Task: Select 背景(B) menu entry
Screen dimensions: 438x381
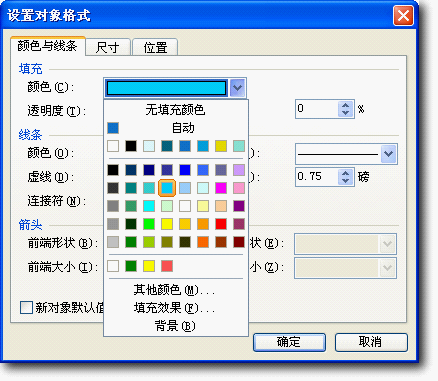Action: click(176, 326)
